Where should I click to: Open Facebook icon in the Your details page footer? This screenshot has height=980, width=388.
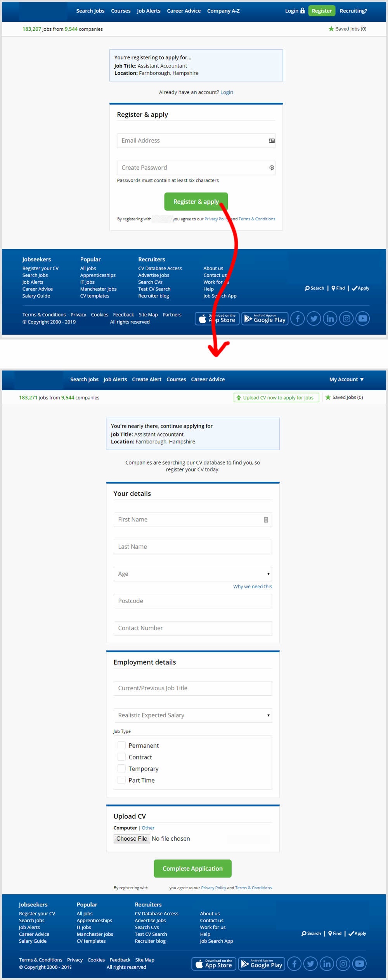294,964
